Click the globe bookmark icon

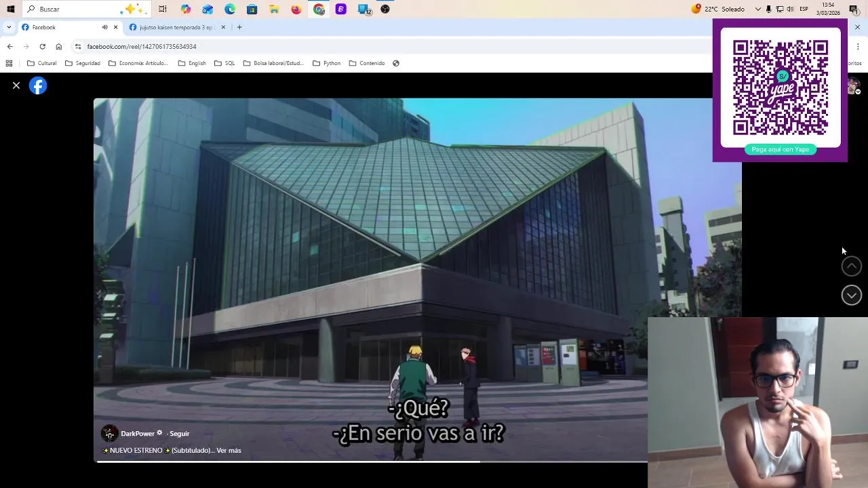click(x=396, y=63)
